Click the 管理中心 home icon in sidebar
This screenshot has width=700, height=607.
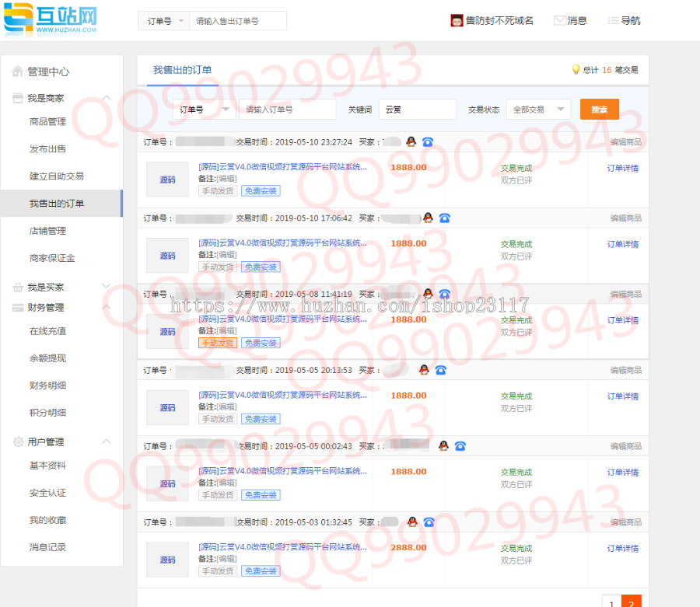(x=17, y=71)
